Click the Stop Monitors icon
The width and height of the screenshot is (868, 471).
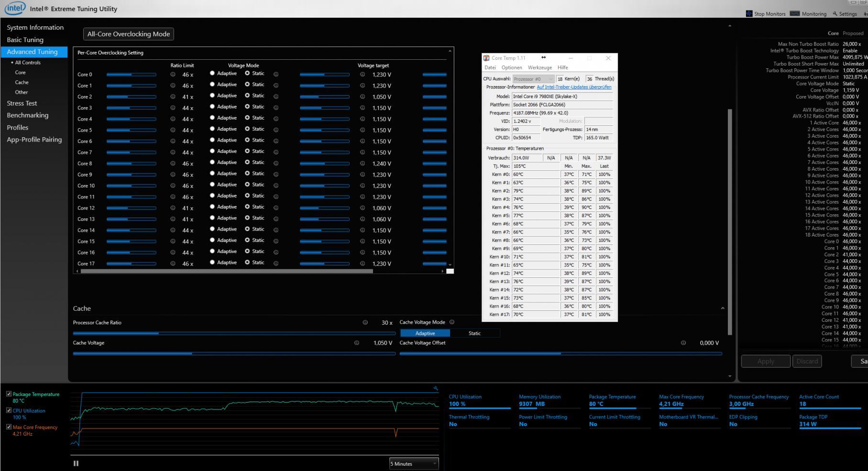749,13
